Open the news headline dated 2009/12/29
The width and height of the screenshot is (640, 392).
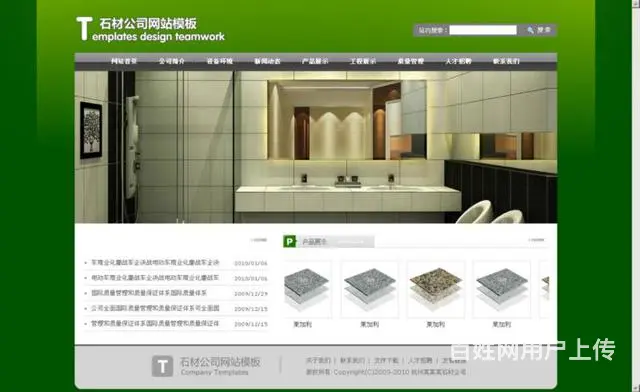pos(149,293)
